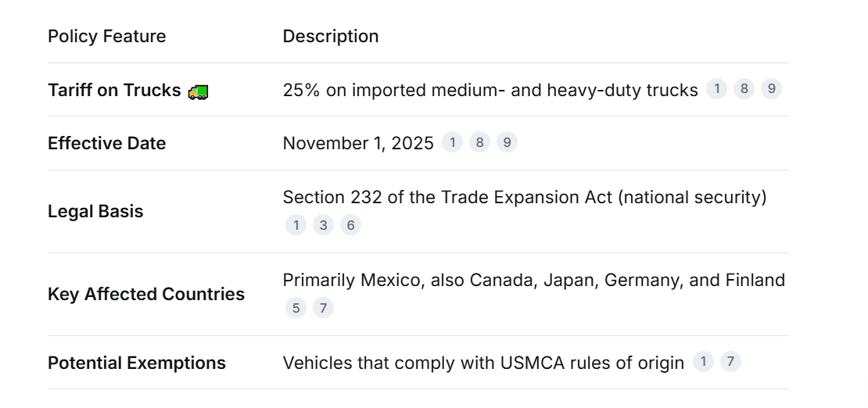The image size is (868, 408).
Task: Open citation 6 under Section 232 text
Action: (x=350, y=225)
